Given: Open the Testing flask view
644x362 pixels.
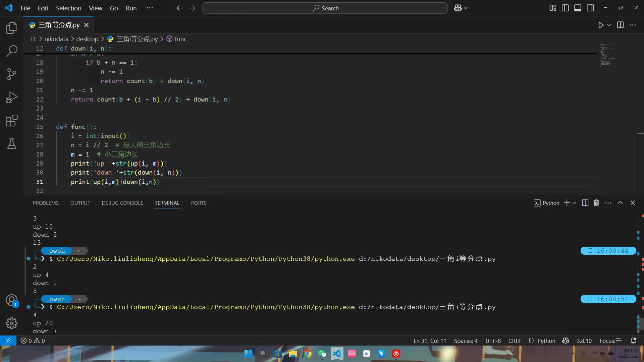Looking at the screenshot, I should point(11,144).
